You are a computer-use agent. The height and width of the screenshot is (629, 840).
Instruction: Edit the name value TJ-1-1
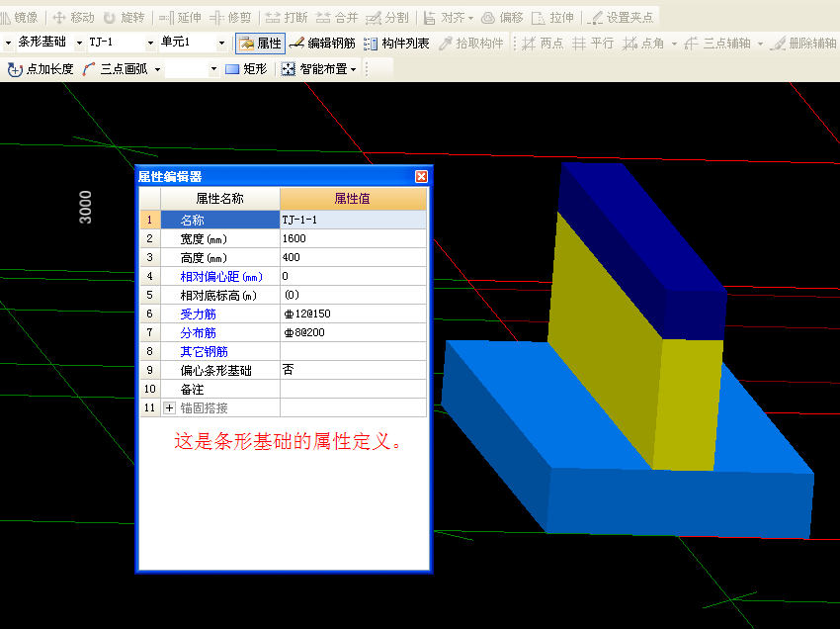tap(353, 220)
